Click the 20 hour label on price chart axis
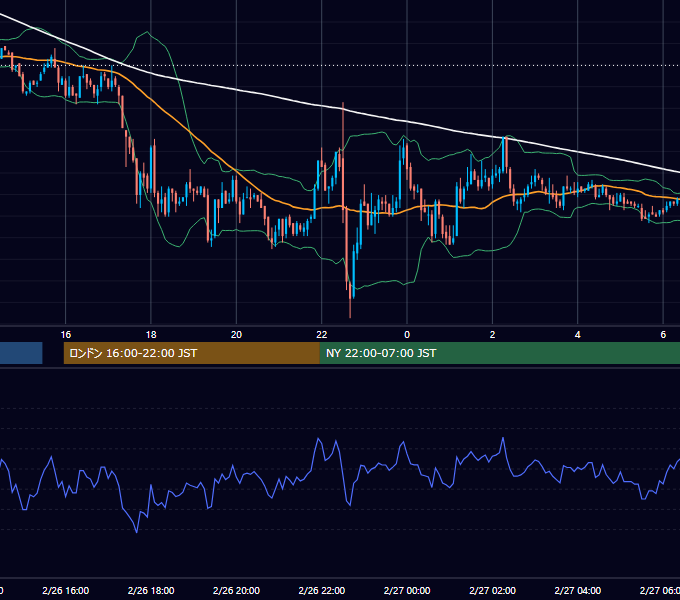Image resolution: width=680 pixels, height=600 pixels. [x=236, y=335]
